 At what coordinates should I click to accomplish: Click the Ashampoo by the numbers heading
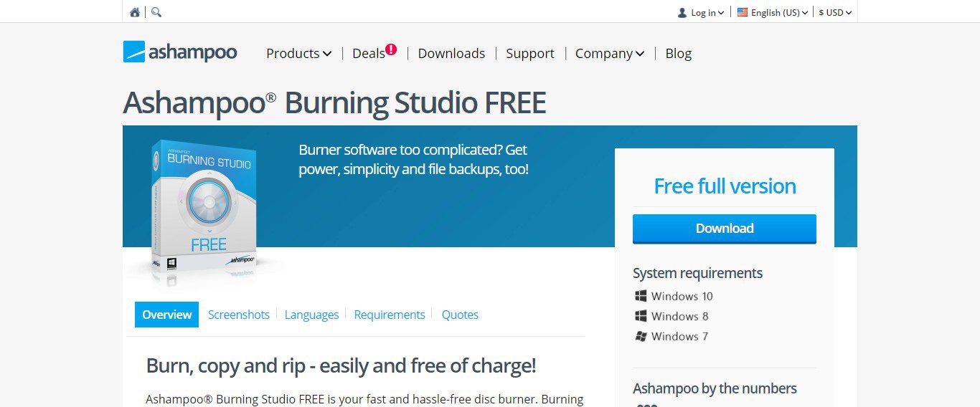coord(715,388)
